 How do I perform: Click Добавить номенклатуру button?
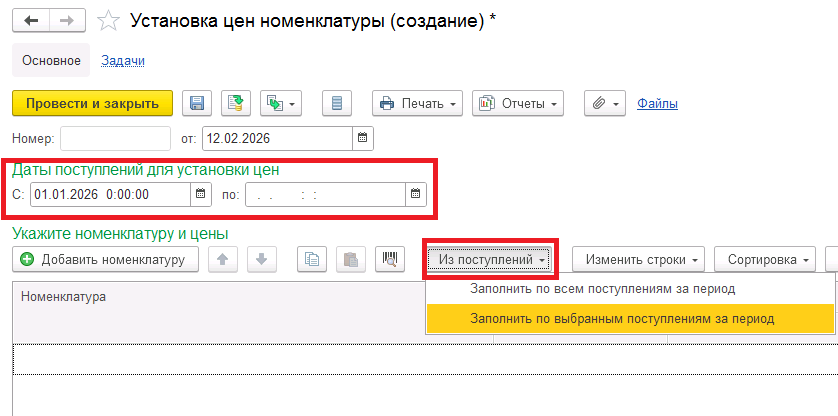(x=105, y=259)
